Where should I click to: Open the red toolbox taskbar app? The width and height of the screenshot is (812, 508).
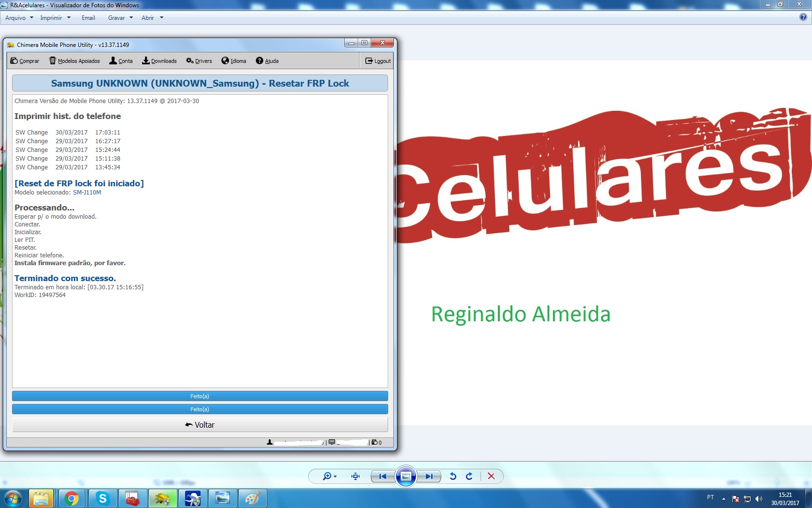click(132, 498)
